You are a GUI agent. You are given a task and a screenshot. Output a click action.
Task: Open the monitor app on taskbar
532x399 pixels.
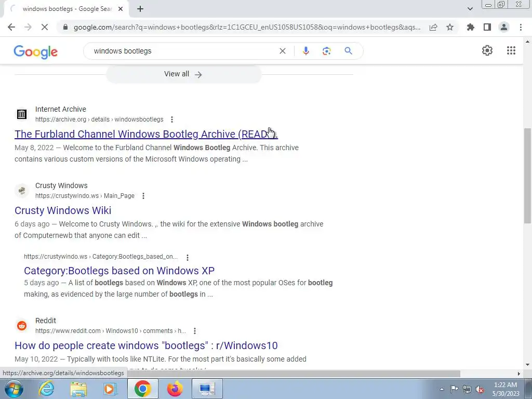click(207, 389)
